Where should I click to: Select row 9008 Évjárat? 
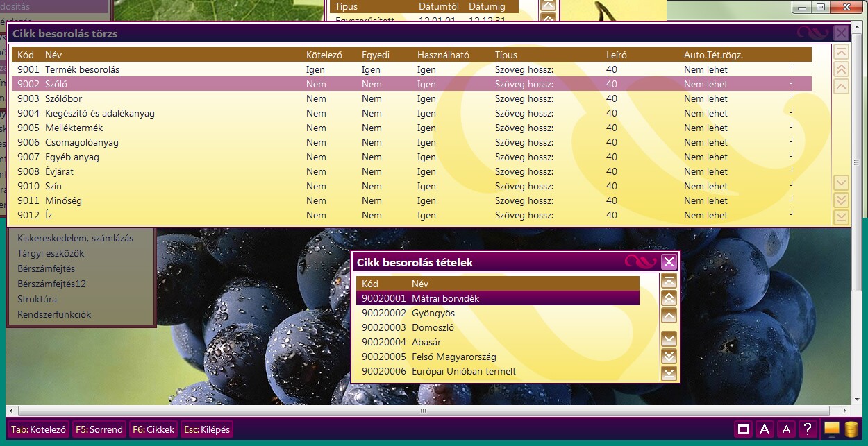411,171
